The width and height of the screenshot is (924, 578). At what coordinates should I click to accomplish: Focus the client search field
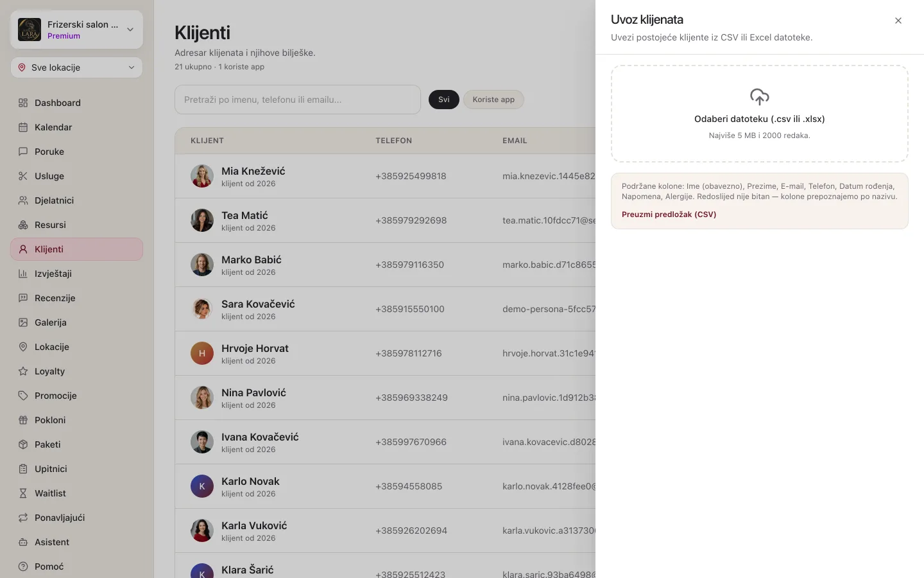[x=298, y=100]
